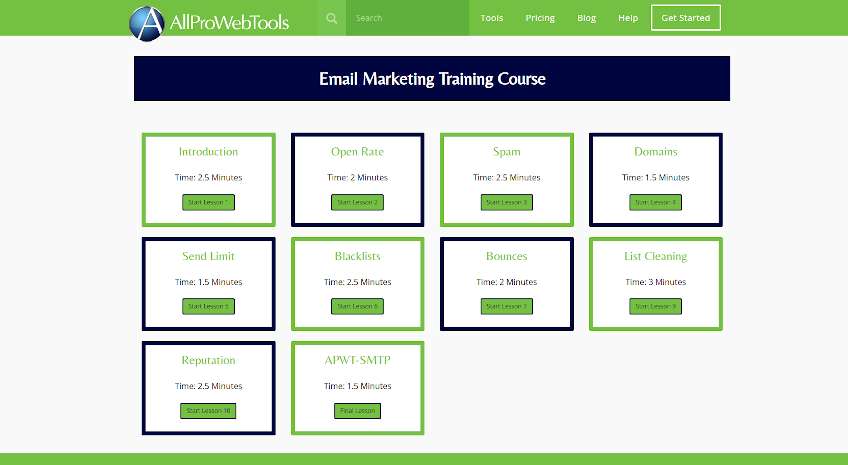Open the Help menu link
This screenshot has height=465, width=848.
(628, 18)
